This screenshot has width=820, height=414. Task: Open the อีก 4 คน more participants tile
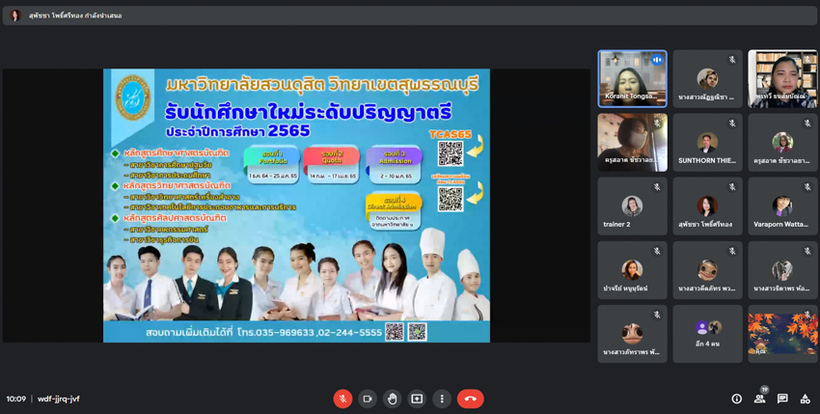pyautogui.click(x=708, y=334)
